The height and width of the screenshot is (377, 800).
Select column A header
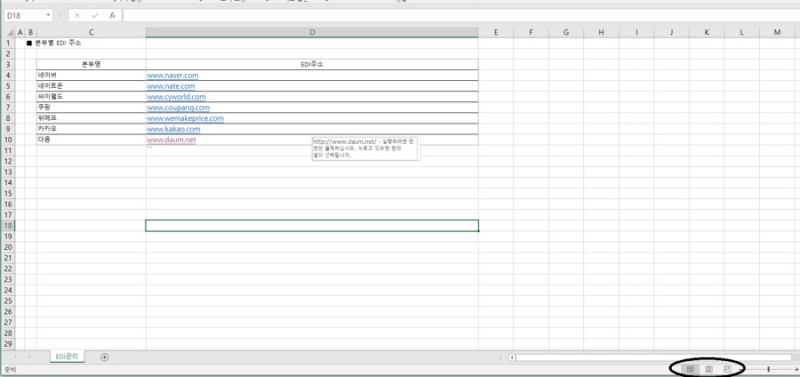click(x=20, y=32)
